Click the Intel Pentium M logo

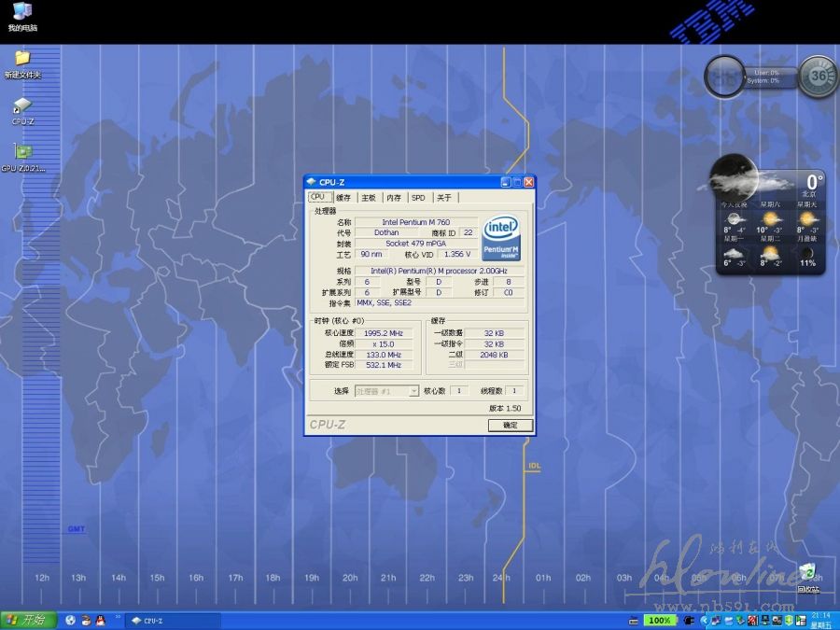click(501, 239)
